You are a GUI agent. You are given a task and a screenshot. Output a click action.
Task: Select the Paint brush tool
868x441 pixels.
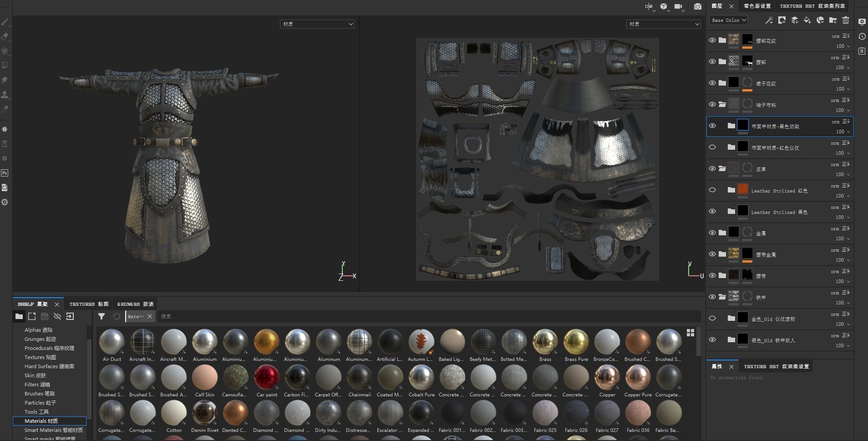(x=5, y=22)
